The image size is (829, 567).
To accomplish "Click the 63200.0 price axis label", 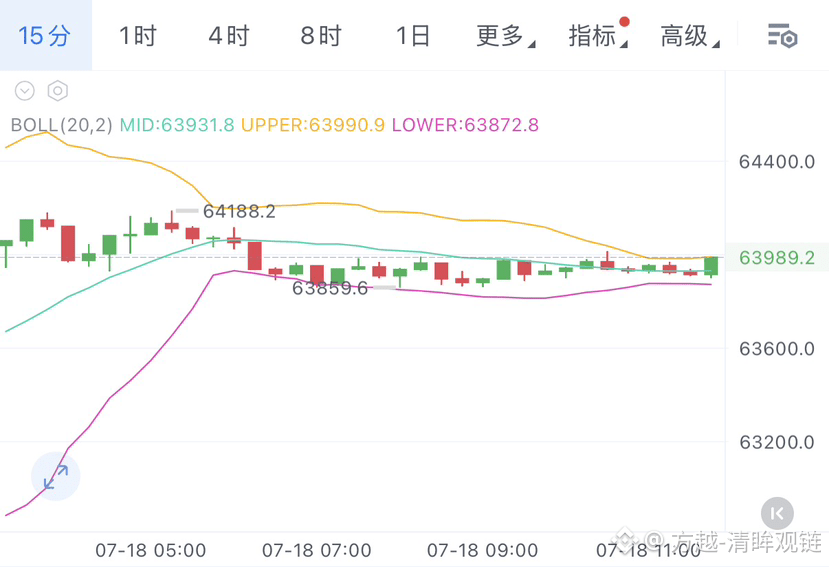I will [x=777, y=442].
